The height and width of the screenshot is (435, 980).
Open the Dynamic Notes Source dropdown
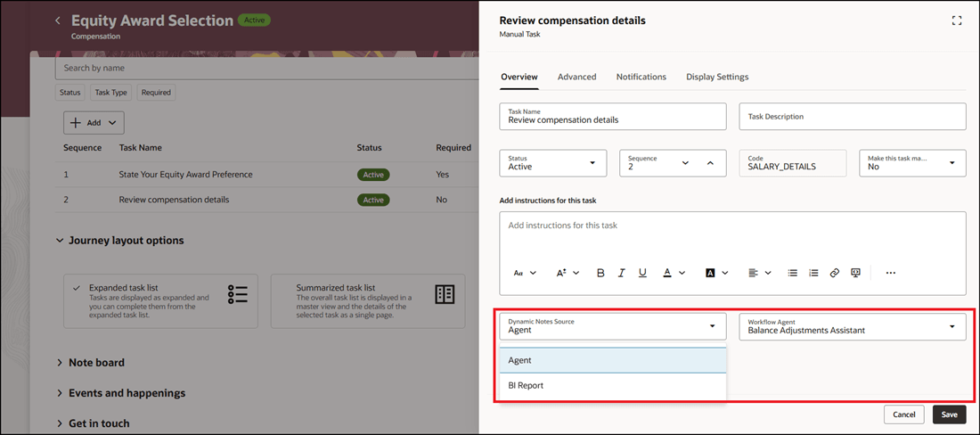pos(613,326)
